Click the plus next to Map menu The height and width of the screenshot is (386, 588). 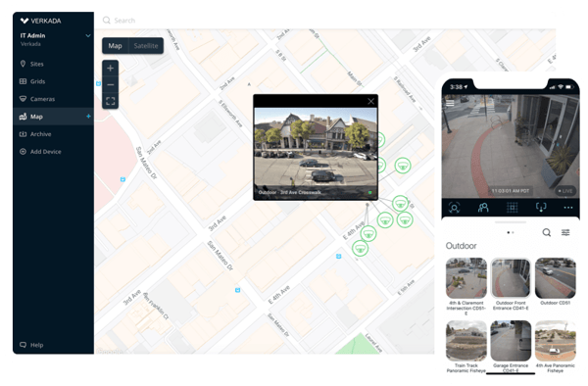(88, 117)
